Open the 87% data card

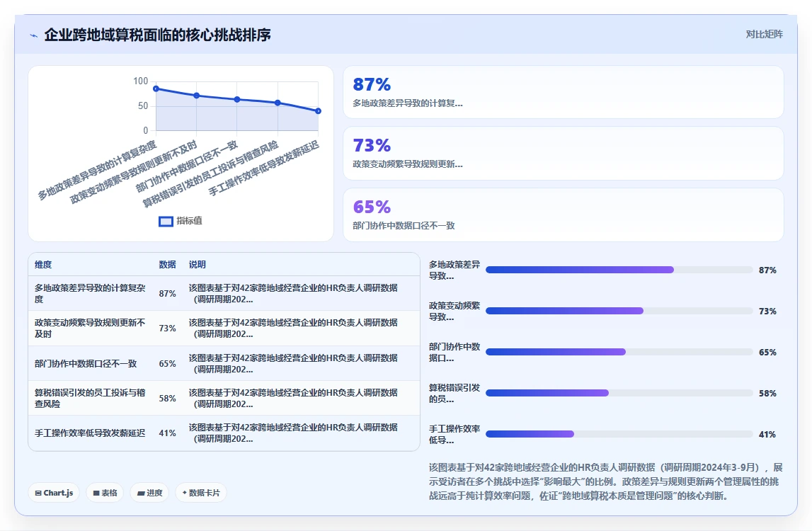click(x=563, y=92)
